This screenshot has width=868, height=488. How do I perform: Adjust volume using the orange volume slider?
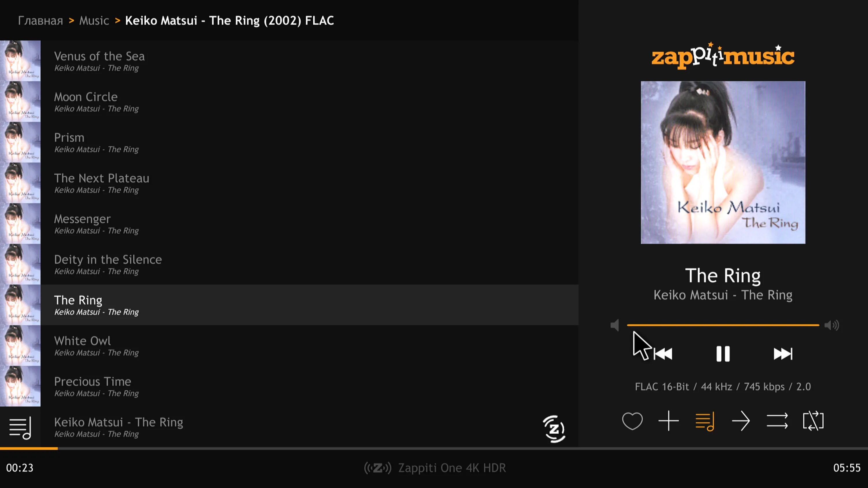pyautogui.click(x=722, y=325)
